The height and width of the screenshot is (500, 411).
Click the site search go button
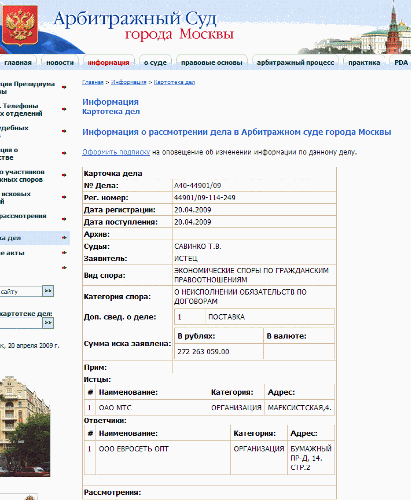48,291
